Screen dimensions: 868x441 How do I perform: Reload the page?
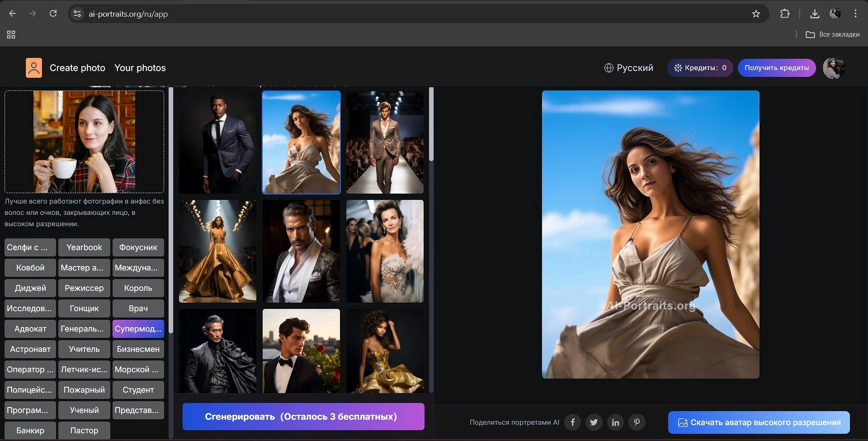53,14
